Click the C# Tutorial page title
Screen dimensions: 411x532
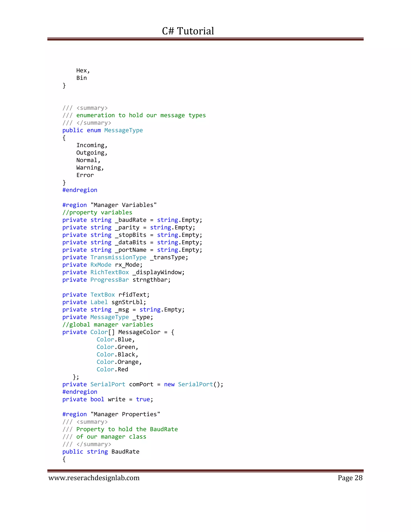pos(188,31)
